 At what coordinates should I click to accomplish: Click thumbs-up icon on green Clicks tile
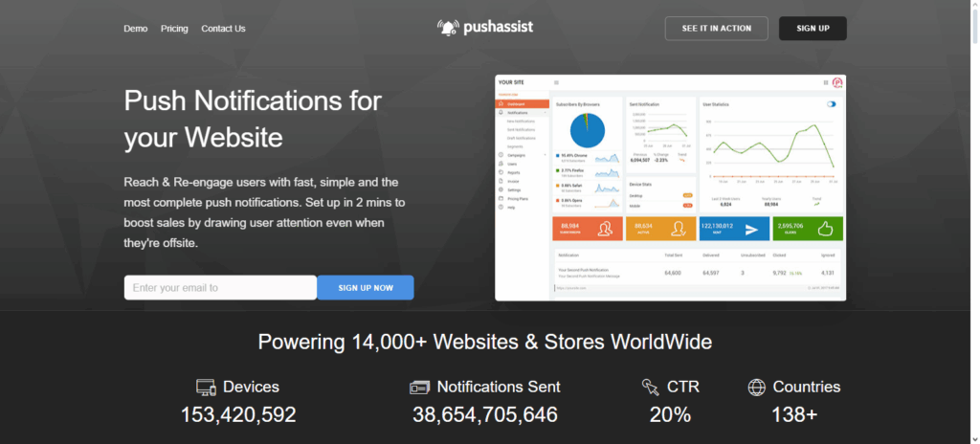pyautogui.click(x=826, y=229)
